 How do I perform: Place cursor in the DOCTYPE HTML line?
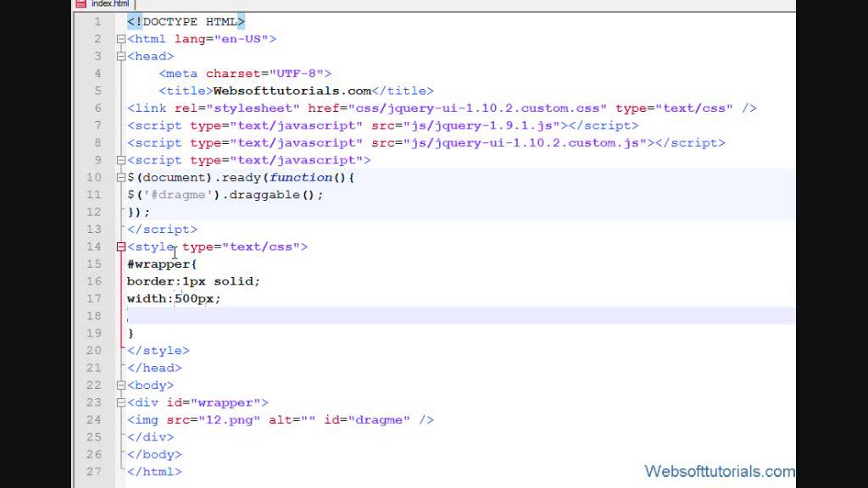(186, 21)
